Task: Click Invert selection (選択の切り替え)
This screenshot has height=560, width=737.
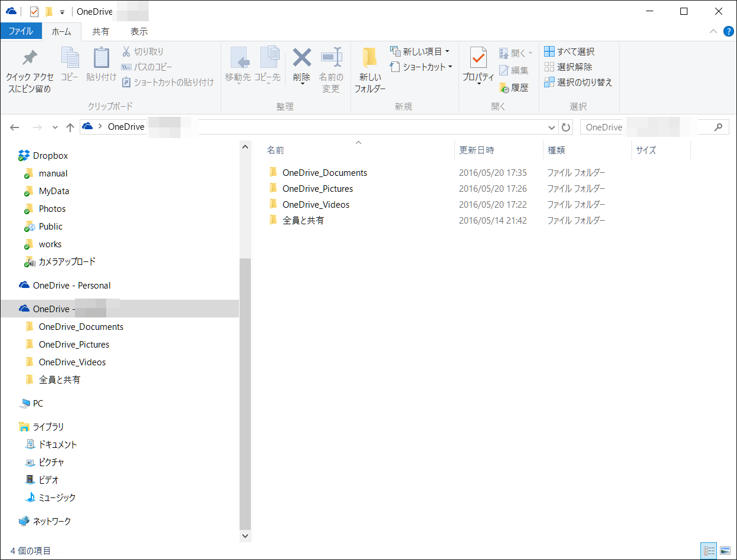Action: (x=578, y=83)
